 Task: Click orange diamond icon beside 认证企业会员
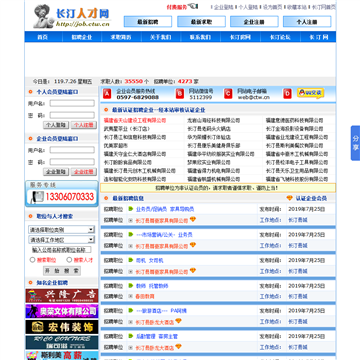click(x=289, y=198)
